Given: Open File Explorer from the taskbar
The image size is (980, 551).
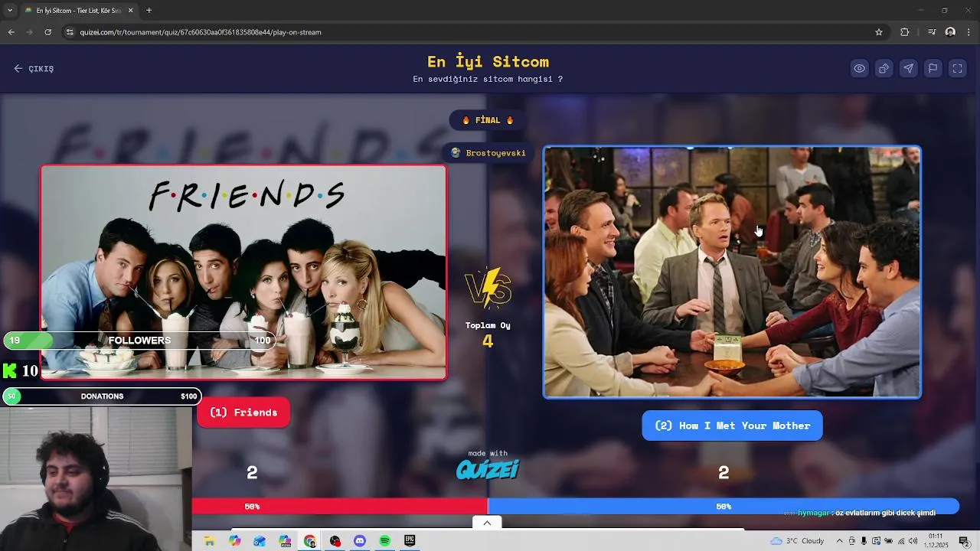Looking at the screenshot, I should [x=209, y=541].
